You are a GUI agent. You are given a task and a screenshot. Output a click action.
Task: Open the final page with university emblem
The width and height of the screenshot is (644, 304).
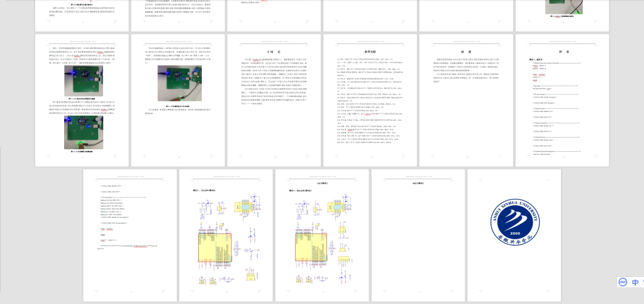pyautogui.click(x=514, y=235)
